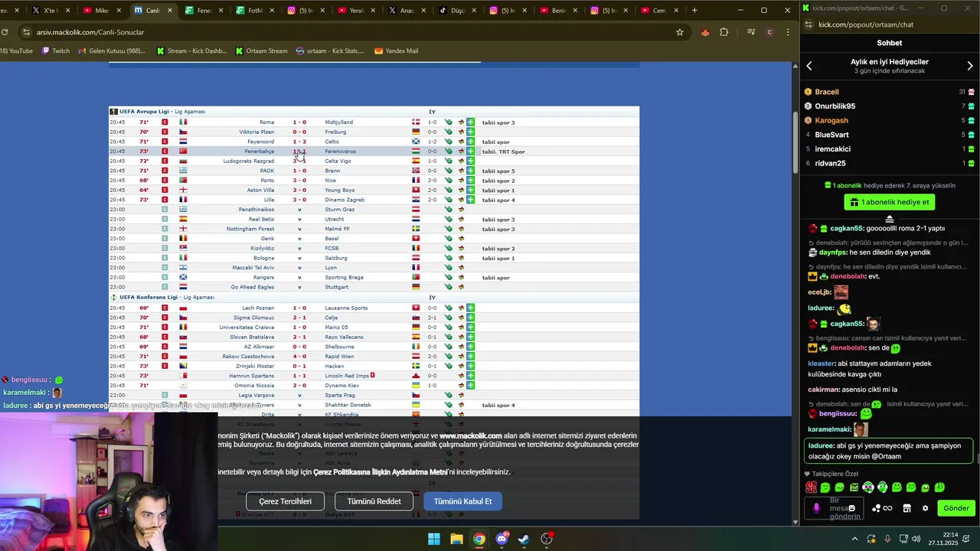Open File Explorer from taskbar

point(456,539)
